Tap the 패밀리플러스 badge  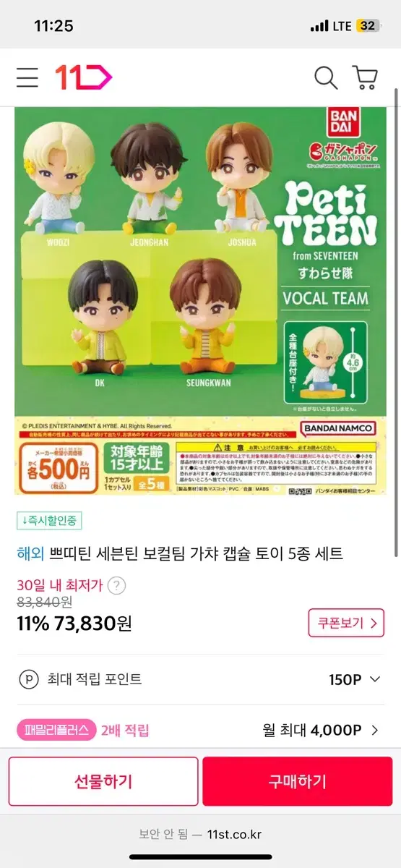click(x=56, y=731)
